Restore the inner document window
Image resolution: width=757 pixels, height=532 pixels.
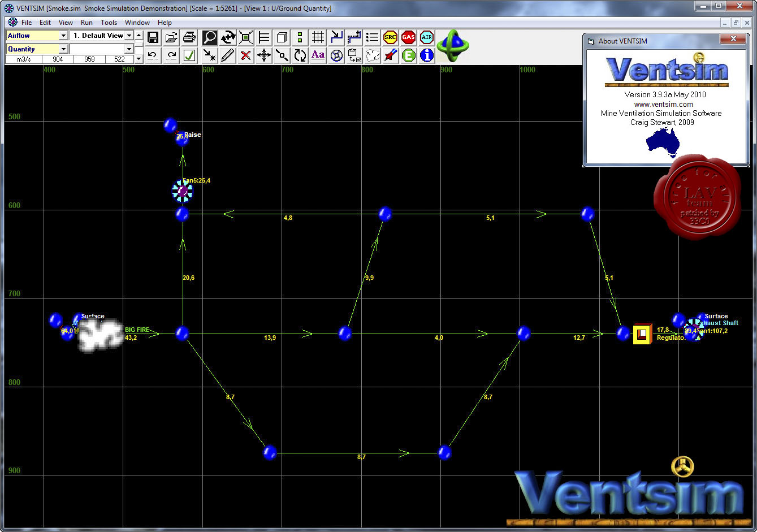[736, 23]
